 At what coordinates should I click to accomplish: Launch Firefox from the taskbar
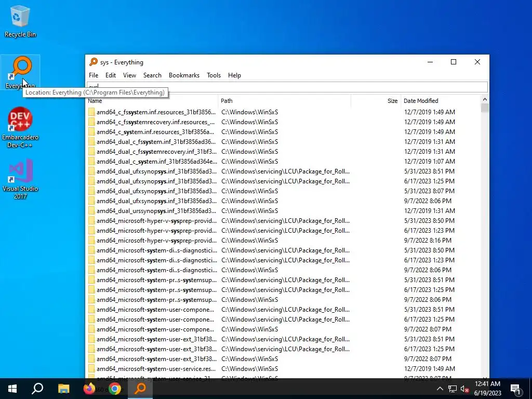coord(89,389)
